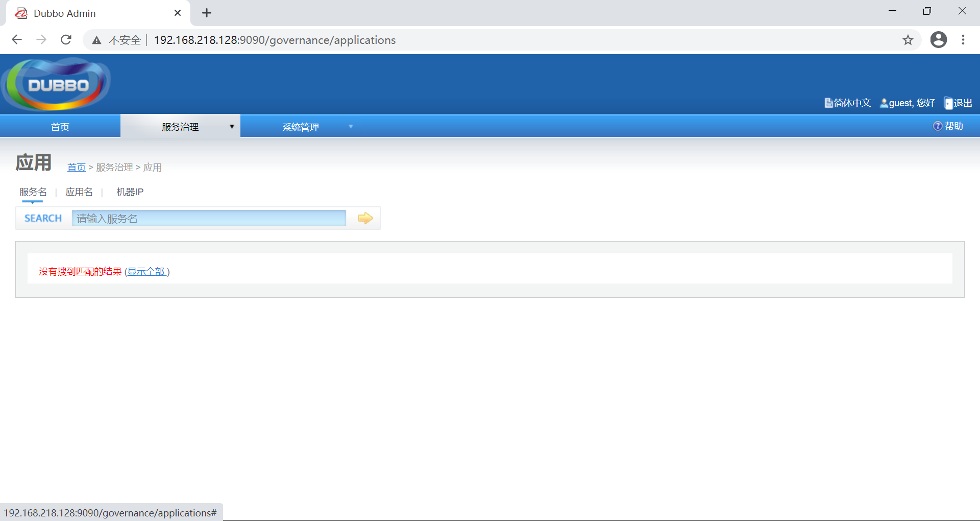Image resolution: width=980 pixels, height=521 pixels.
Task: Open the 服务名 filter tab
Action: tap(33, 192)
